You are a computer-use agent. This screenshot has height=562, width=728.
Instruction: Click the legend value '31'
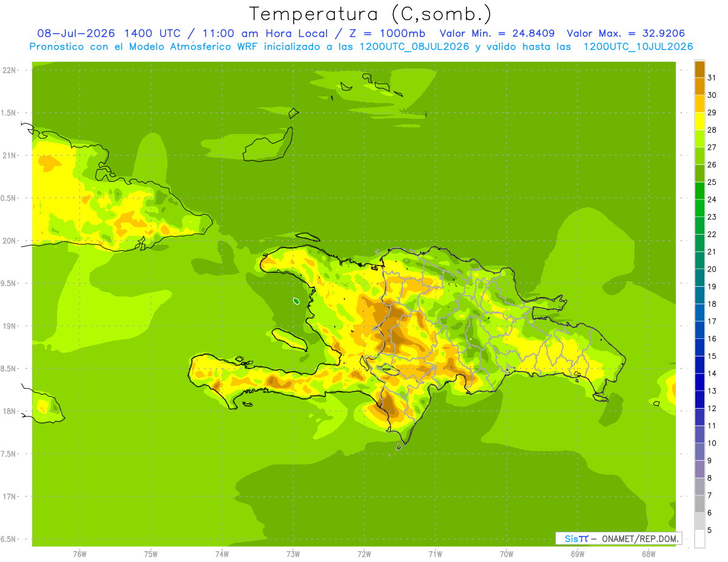click(712, 78)
